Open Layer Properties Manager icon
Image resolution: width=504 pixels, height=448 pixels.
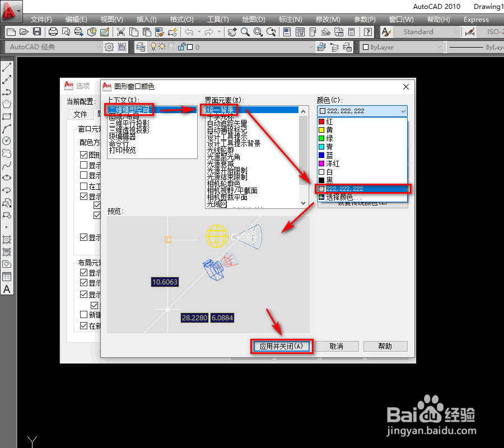point(141,47)
